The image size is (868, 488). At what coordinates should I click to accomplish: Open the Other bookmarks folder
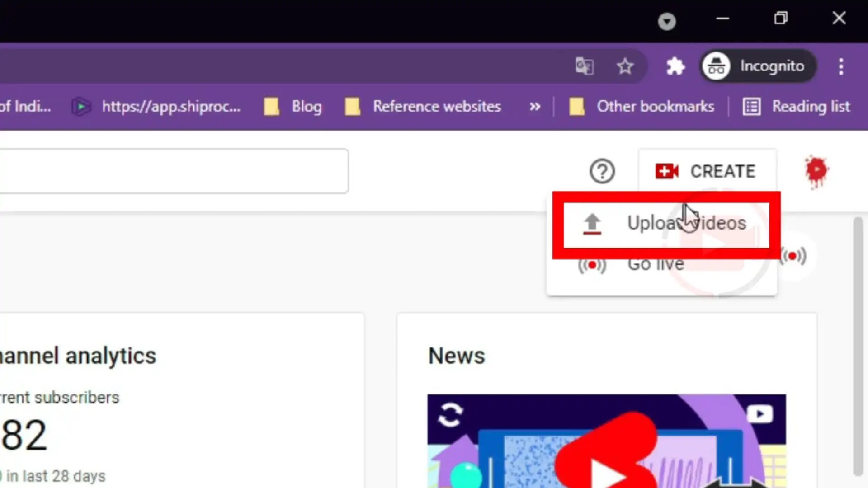(x=642, y=107)
